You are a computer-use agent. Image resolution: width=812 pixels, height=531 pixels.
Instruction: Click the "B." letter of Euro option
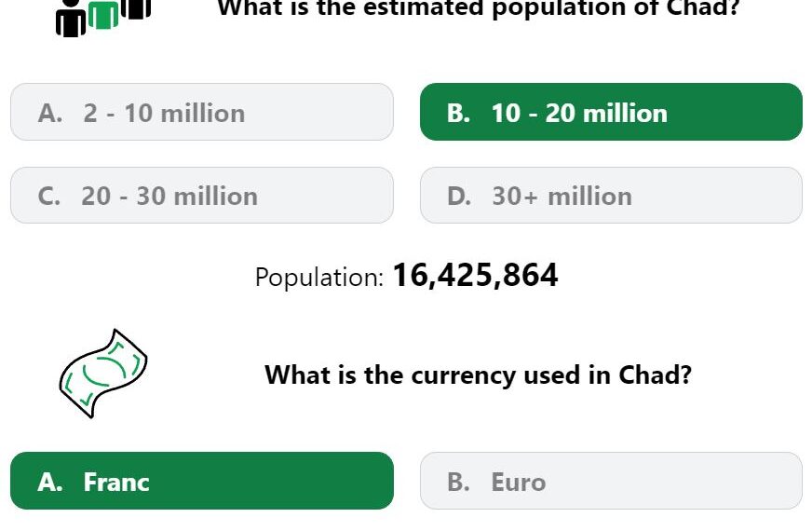459,482
